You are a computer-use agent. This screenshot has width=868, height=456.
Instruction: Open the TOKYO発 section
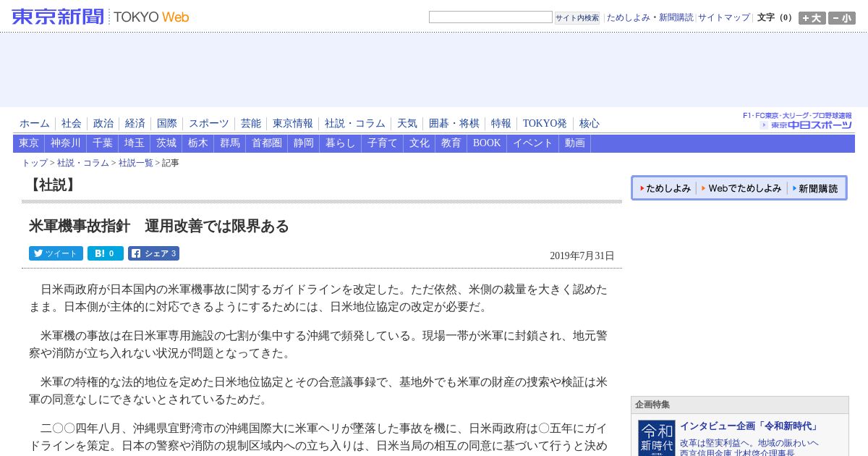coord(545,124)
